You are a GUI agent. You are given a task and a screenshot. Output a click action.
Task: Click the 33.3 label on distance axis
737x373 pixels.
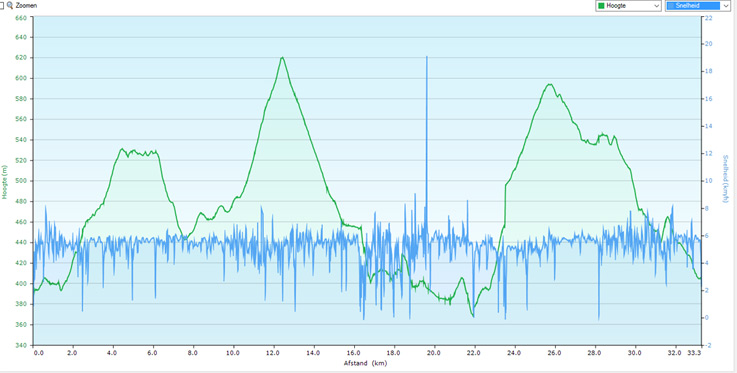[694, 352]
